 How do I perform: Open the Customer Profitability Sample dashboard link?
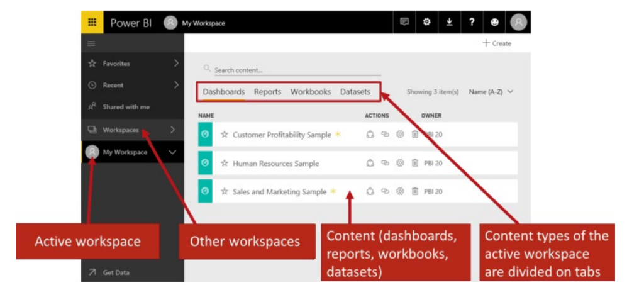pyautogui.click(x=282, y=135)
